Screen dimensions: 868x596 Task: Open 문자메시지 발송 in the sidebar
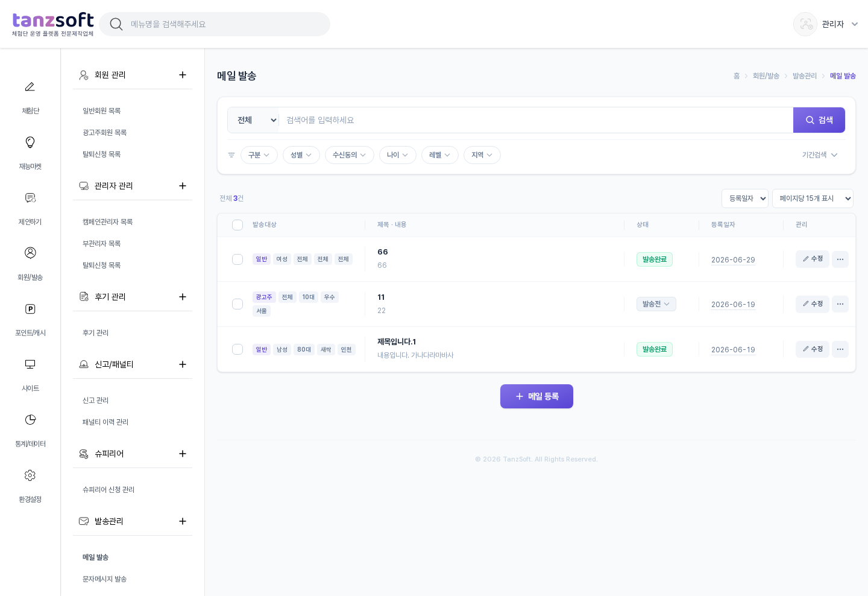tap(105, 579)
